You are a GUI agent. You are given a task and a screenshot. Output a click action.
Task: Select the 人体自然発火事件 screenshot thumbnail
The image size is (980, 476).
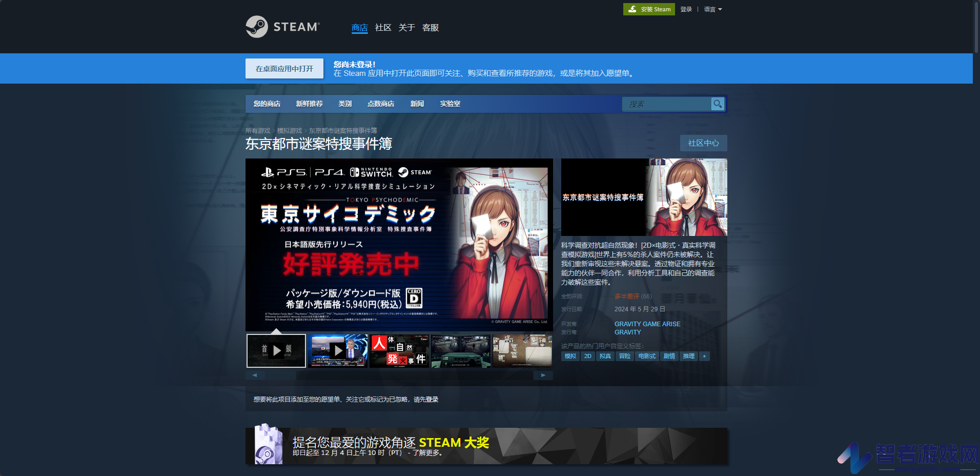pos(399,351)
